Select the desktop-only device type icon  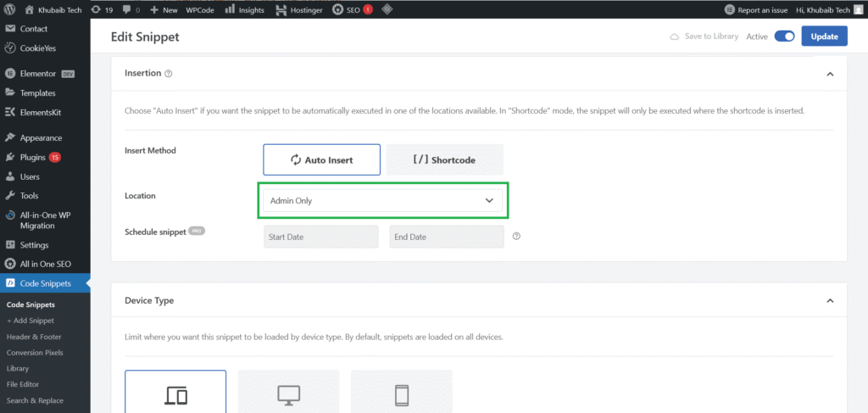288,394
